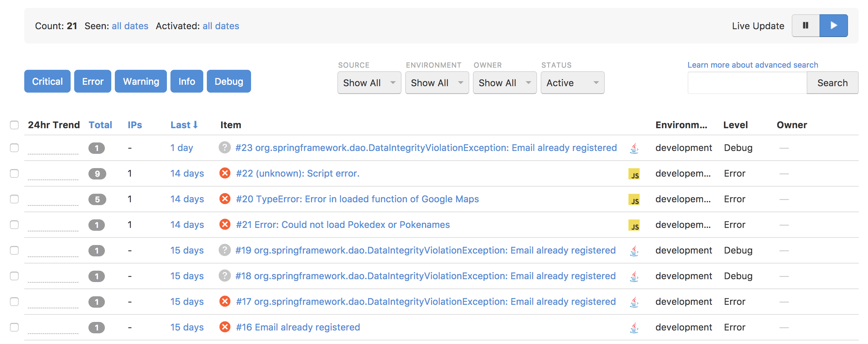868x344 pixels.
Task: Toggle the Warning level filter
Action: 141,81
